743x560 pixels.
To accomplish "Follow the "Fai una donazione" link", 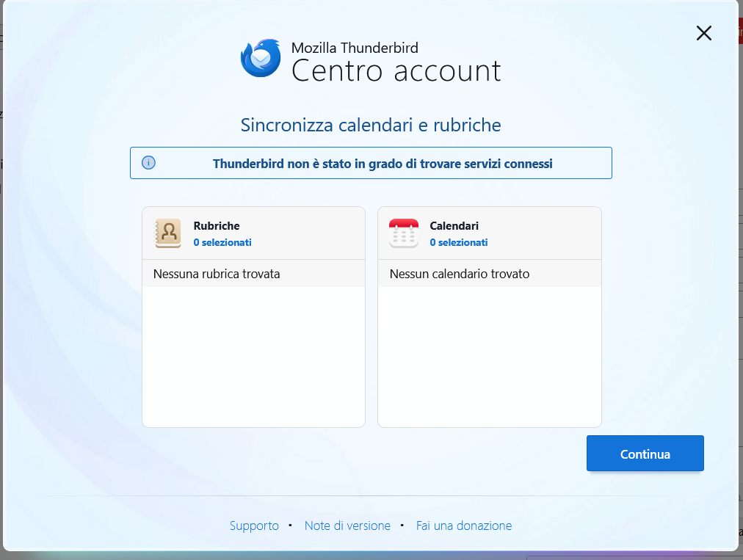I will [x=464, y=526].
